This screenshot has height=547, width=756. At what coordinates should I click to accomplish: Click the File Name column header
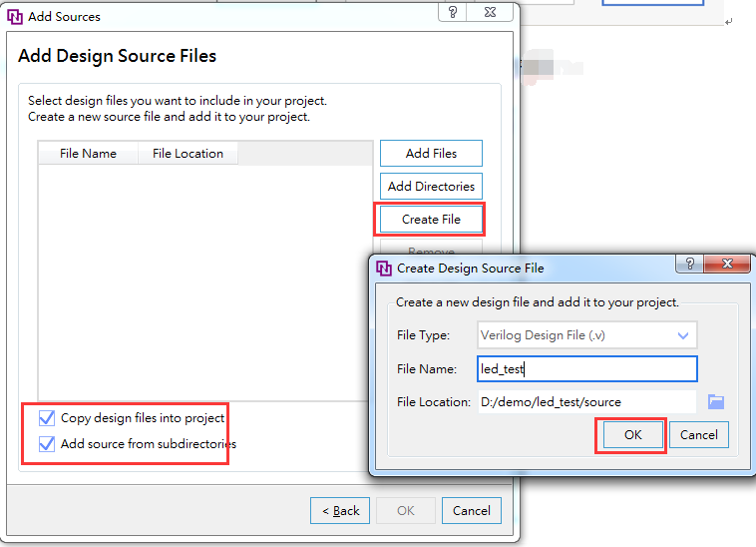coord(88,154)
